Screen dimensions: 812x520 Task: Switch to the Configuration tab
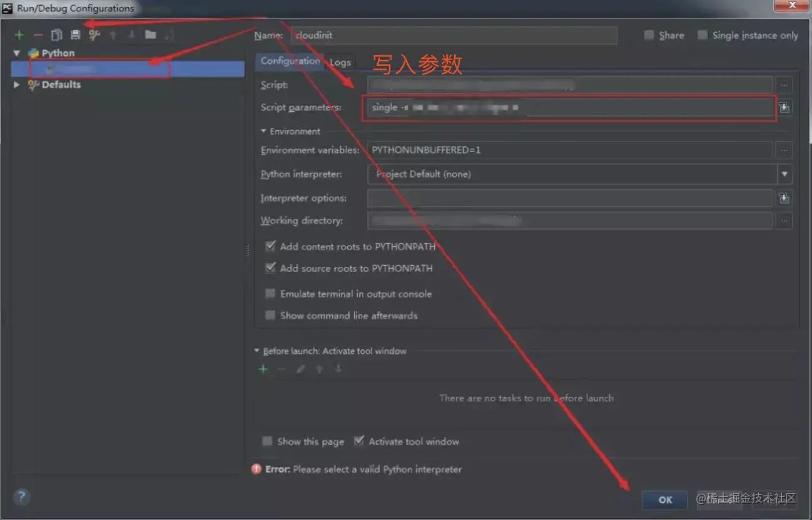click(290, 61)
